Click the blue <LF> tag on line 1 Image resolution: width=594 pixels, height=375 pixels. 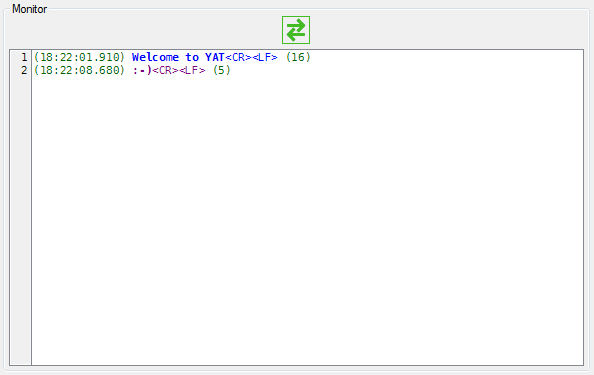click(265, 57)
